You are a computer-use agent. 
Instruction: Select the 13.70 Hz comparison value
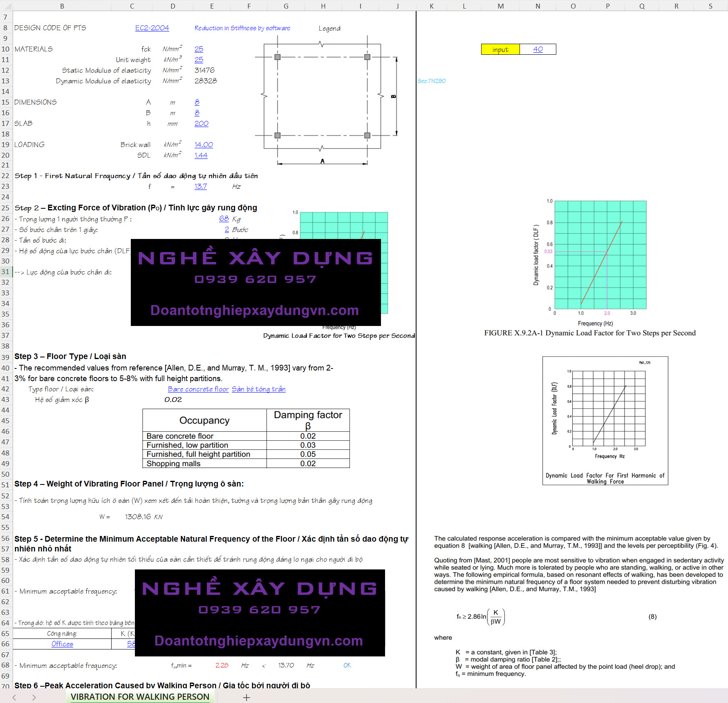click(x=286, y=665)
